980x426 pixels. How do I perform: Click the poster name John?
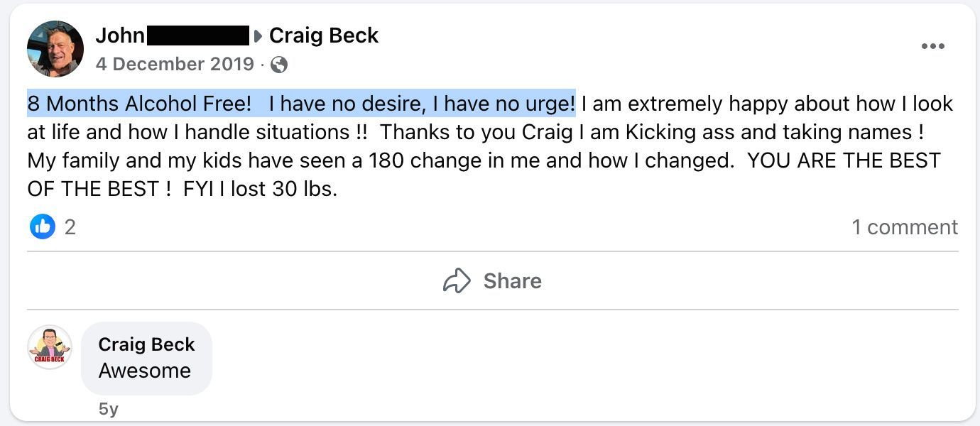tap(120, 35)
